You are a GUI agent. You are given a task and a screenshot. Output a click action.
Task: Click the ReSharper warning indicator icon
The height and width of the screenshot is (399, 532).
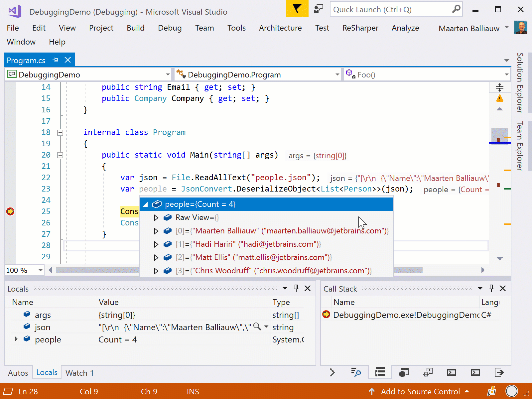(499, 98)
